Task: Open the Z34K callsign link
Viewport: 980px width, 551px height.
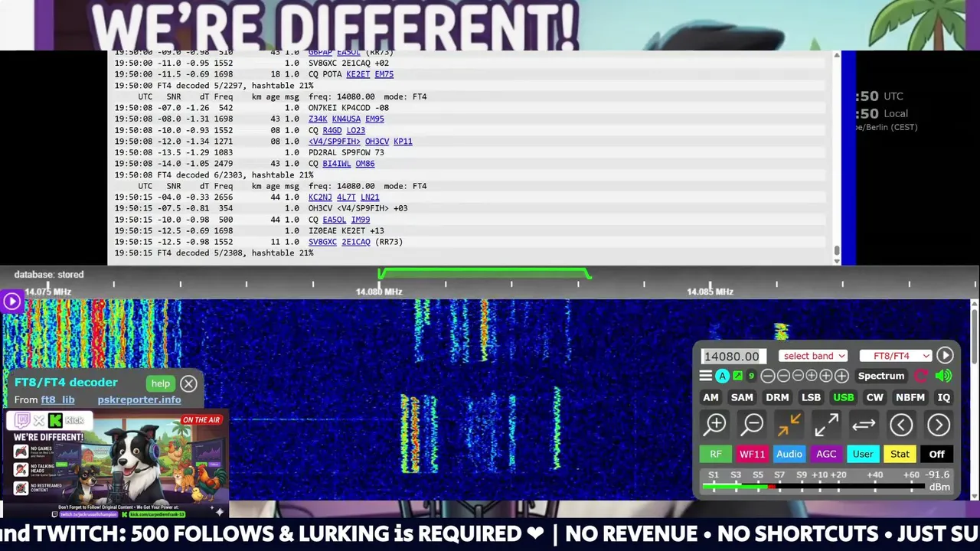Action: click(318, 119)
